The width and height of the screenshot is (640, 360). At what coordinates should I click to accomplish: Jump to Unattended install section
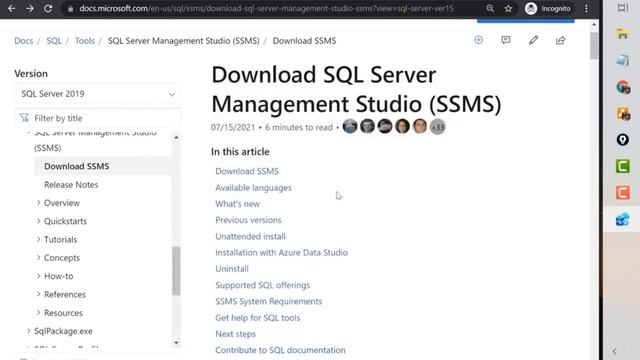click(251, 236)
